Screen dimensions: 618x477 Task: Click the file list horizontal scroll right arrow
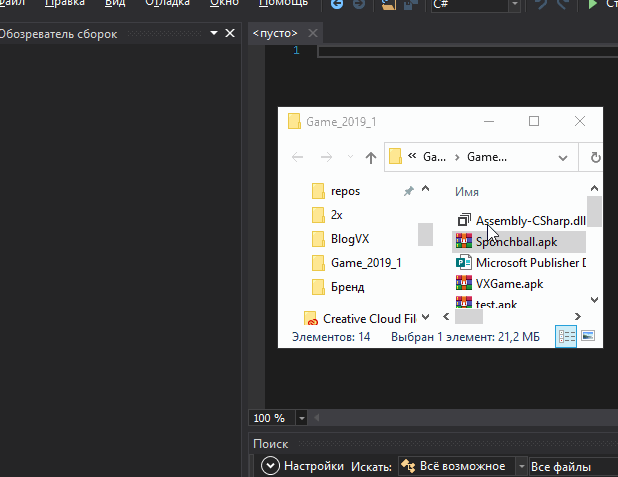[578, 317]
